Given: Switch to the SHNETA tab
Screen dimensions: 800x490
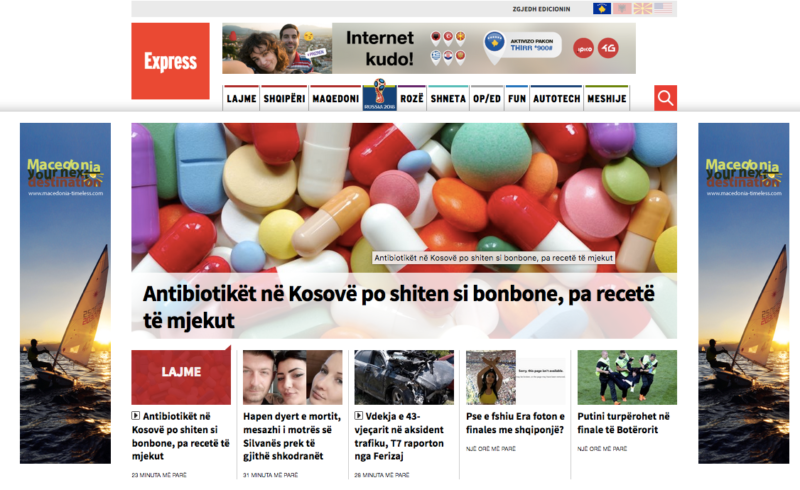Looking at the screenshot, I should [448, 99].
